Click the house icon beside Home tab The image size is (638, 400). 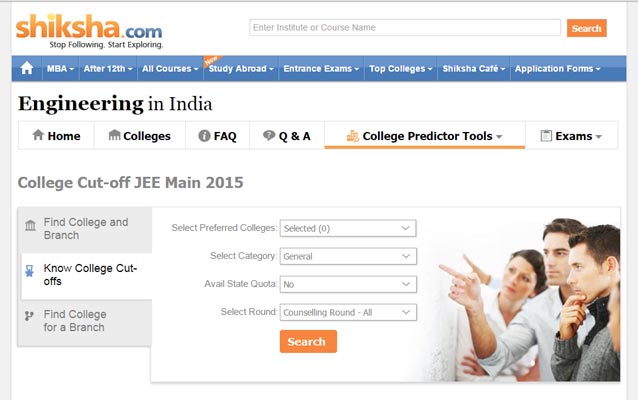(x=38, y=135)
